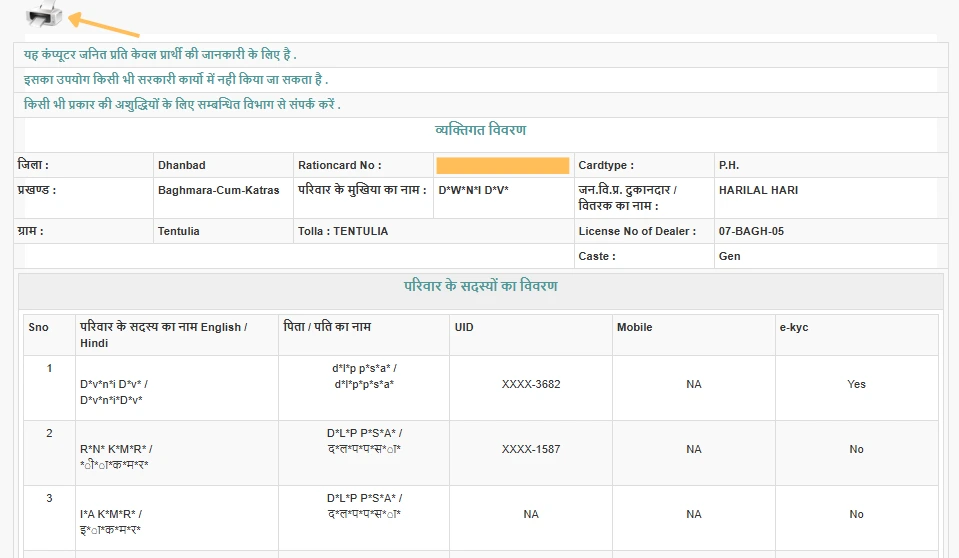
Task: Click notice line starting with इसका उपयोग
Action: tap(176, 80)
